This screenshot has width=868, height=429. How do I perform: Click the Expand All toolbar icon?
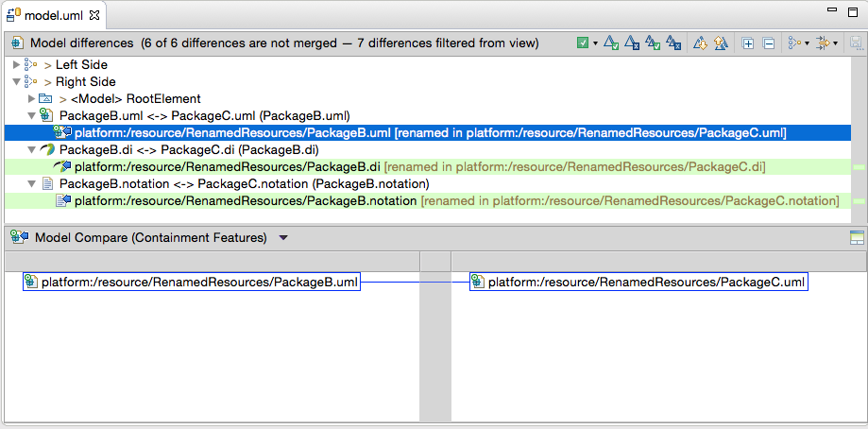point(748,43)
